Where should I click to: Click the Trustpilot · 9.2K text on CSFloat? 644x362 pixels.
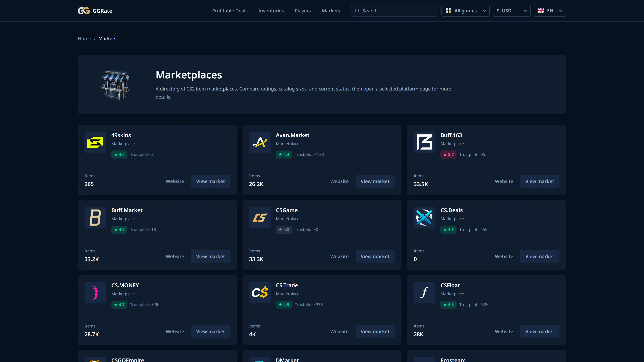coord(474,305)
